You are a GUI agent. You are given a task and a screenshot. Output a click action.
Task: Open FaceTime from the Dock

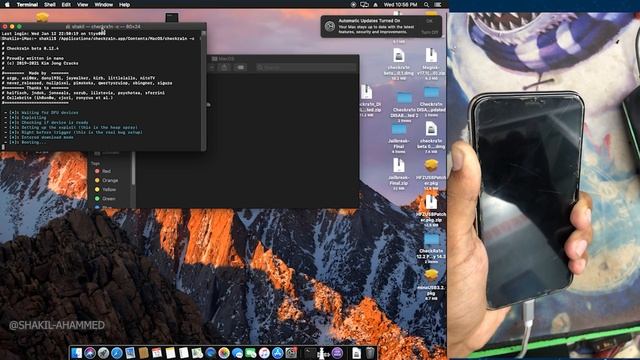tap(251, 353)
